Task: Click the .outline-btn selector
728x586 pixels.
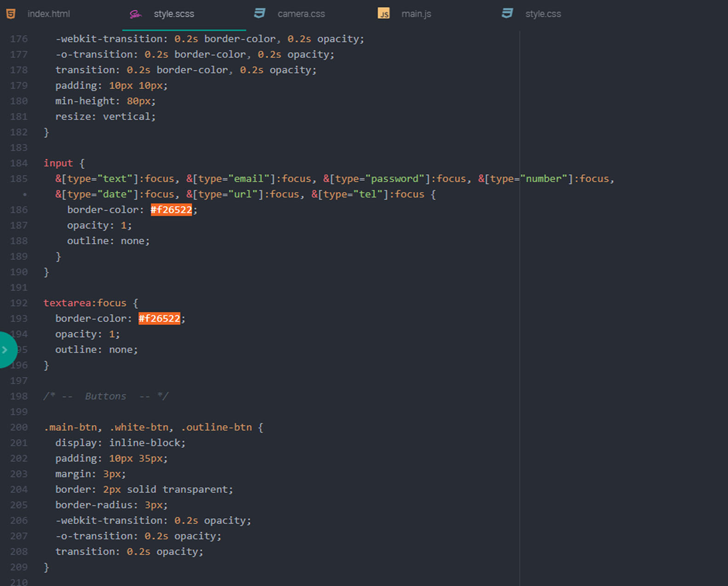Action: pyautogui.click(x=217, y=427)
